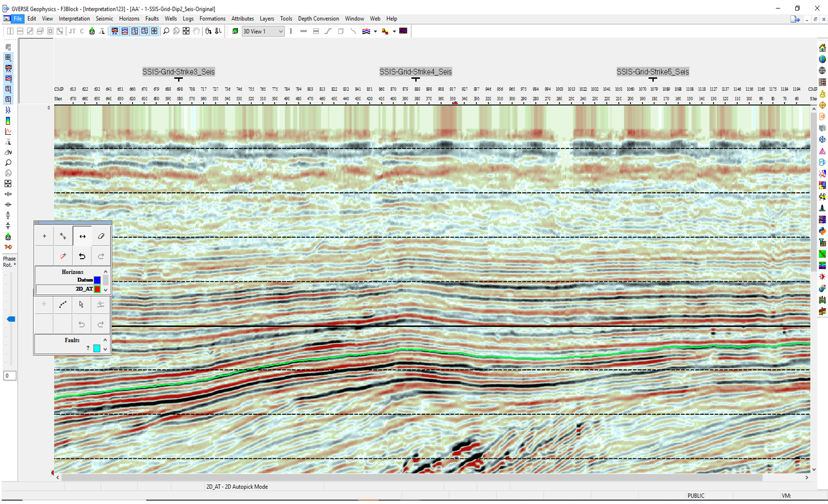Select the hand pan tool in top toolbar
The height and width of the screenshot is (504, 828).
point(196,31)
